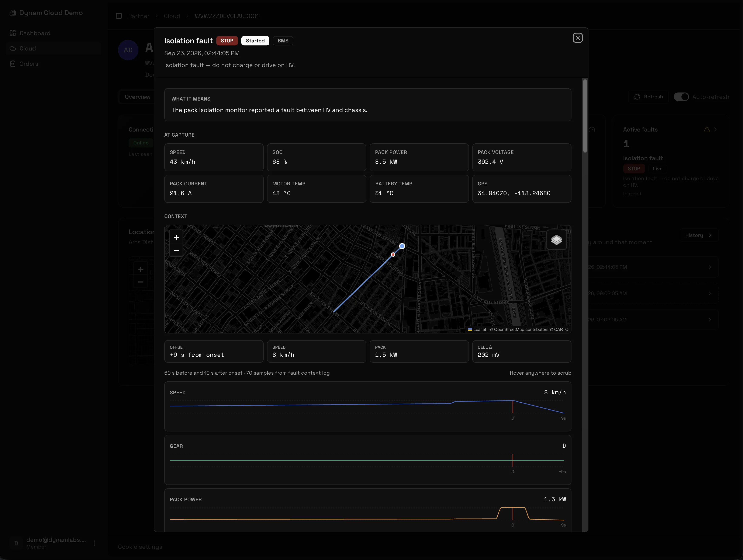This screenshot has width=743, height=560.
Task: Click the WVWZZZDEVCLAUD001 breadcrumb
Action: (227, 16)
